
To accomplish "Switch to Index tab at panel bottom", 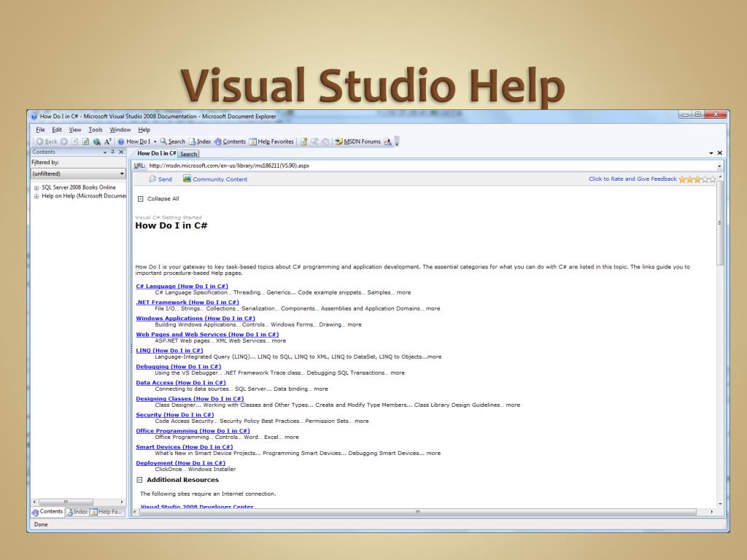I will pyautogui.click(x=77, y=512).
